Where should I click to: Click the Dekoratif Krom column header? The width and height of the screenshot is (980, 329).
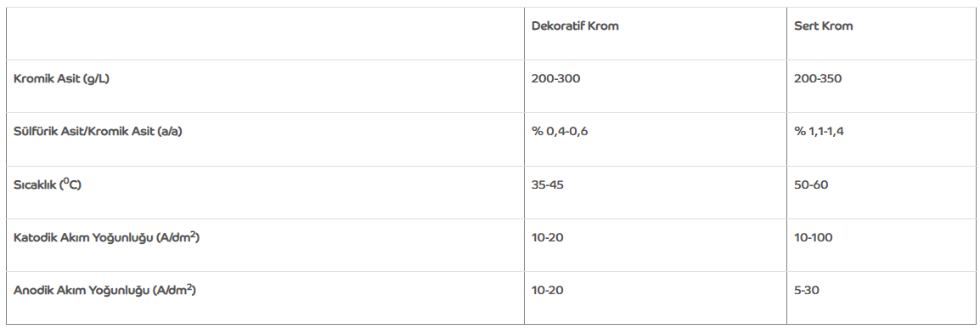(575, 26)
